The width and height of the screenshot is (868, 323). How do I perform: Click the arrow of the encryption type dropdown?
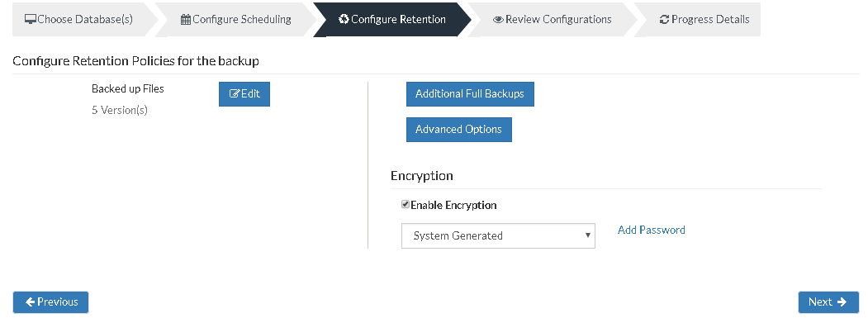588,235
